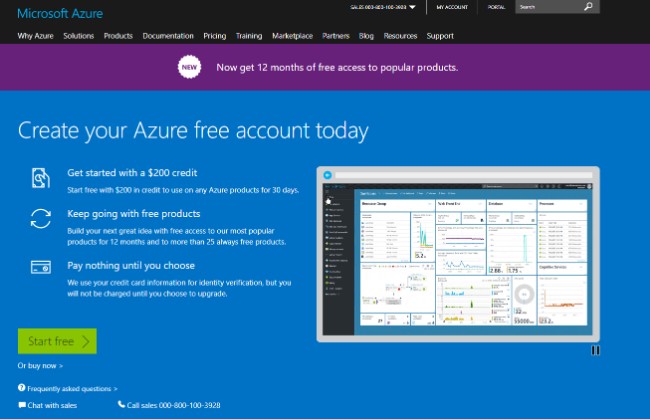Expand the sales phone number dropdown
The image size is (650, 419).
pos(412,7)
